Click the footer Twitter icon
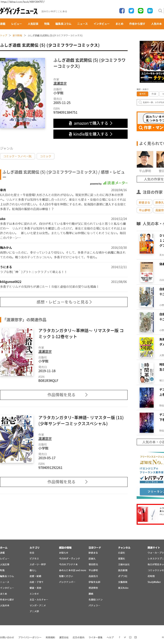The image size is (164, 644). [x=125, y=637]
